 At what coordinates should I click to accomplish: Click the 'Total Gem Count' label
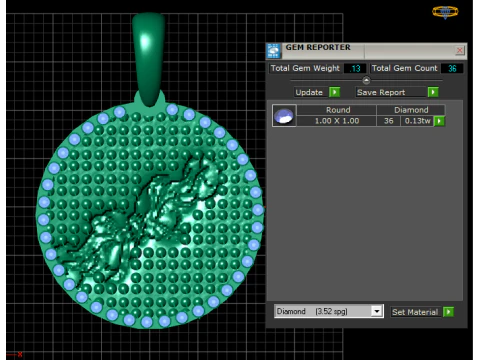point(404,68)
